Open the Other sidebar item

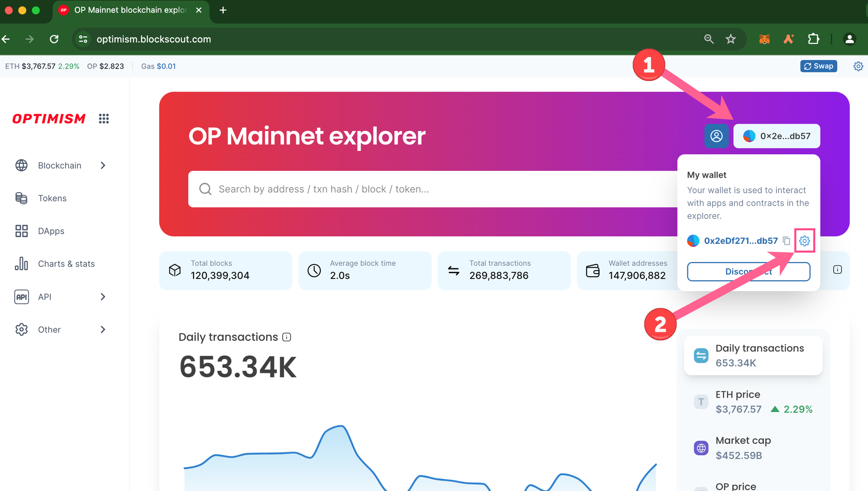61,330
